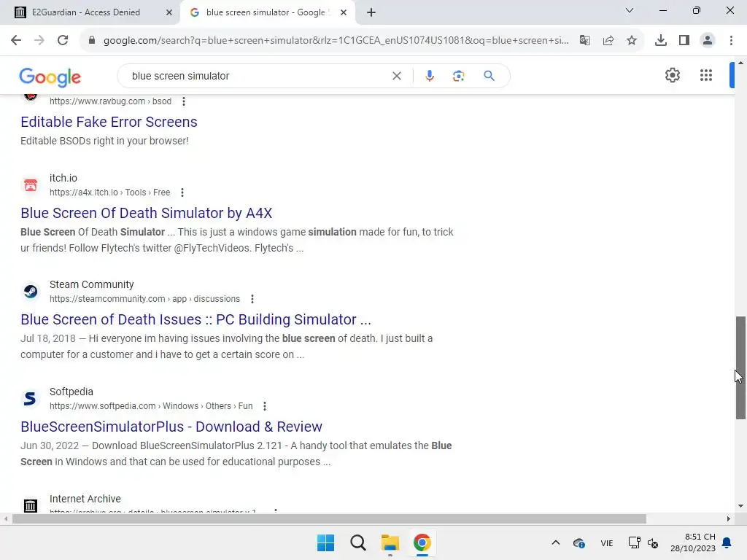The height and width of the screenshot is (560, 747).
Task: Click the Internet Archive favicon
Action: pos(31,505)
